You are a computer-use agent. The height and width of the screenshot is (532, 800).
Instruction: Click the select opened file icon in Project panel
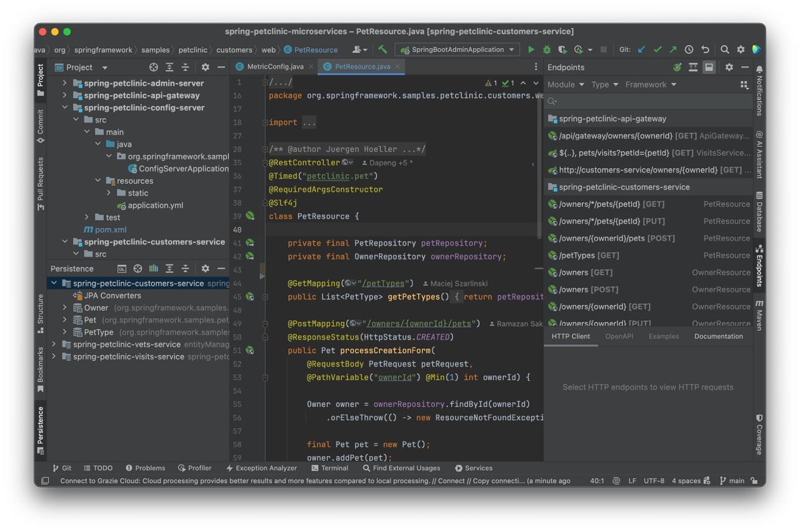pos(154,67)
